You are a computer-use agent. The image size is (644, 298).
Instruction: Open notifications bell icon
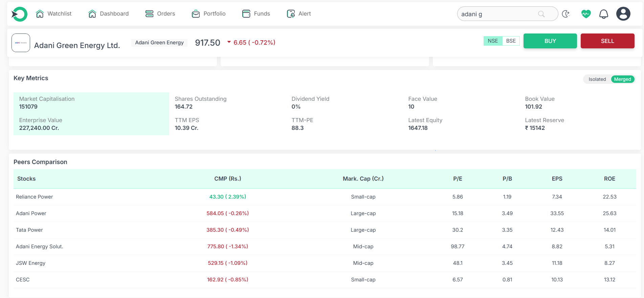[x=604, y=14]
